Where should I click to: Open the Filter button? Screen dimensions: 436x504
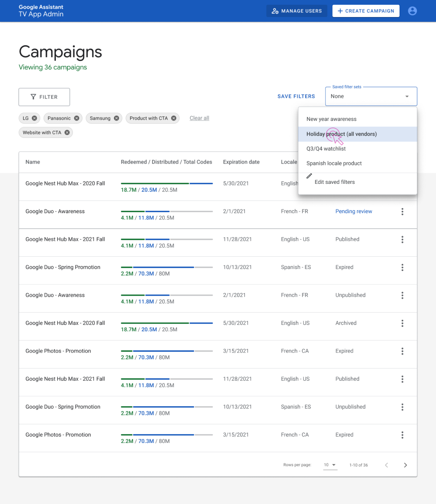click(44, 97)
